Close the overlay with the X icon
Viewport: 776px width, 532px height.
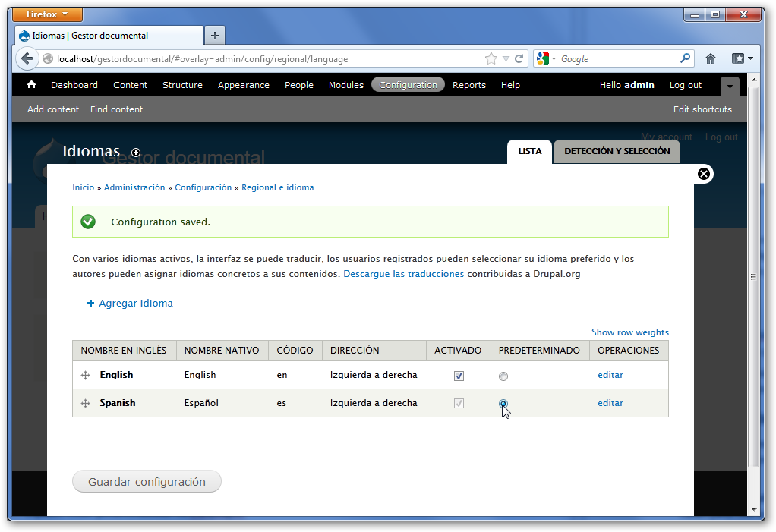point(704,175)
